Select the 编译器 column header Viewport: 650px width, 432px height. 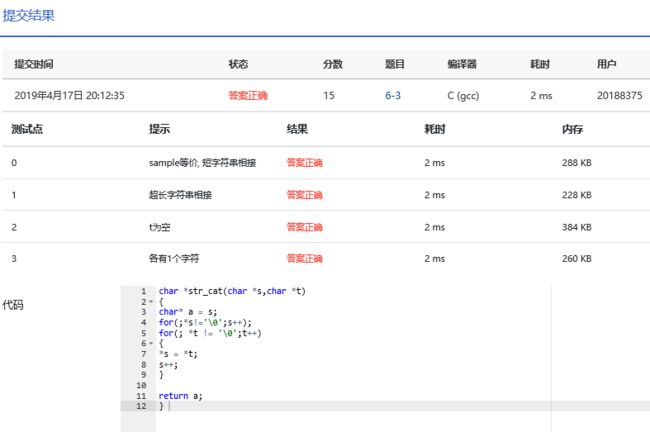(462, 64)
